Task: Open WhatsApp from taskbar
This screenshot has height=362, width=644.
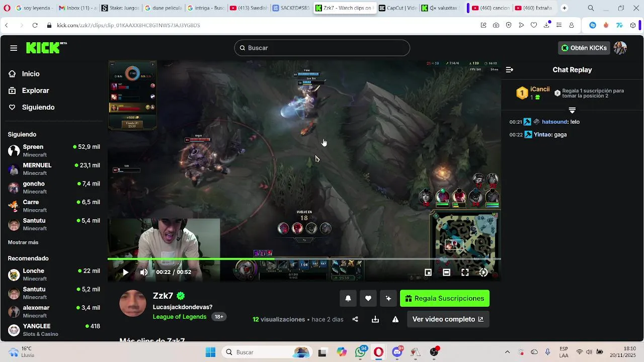Action: [x=360, y=352]
